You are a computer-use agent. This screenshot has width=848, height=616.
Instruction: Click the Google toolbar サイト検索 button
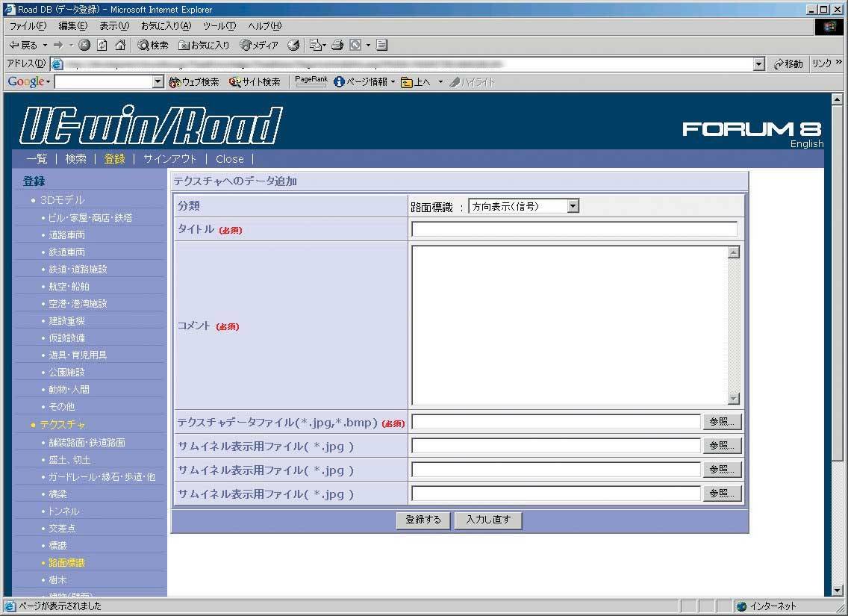[255, 81]
